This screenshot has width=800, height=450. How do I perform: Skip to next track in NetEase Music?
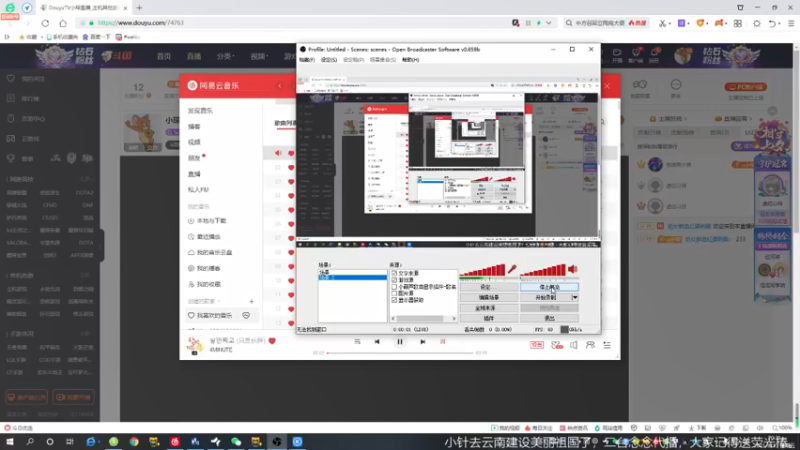pyautogui.click(x=422, y=342)
